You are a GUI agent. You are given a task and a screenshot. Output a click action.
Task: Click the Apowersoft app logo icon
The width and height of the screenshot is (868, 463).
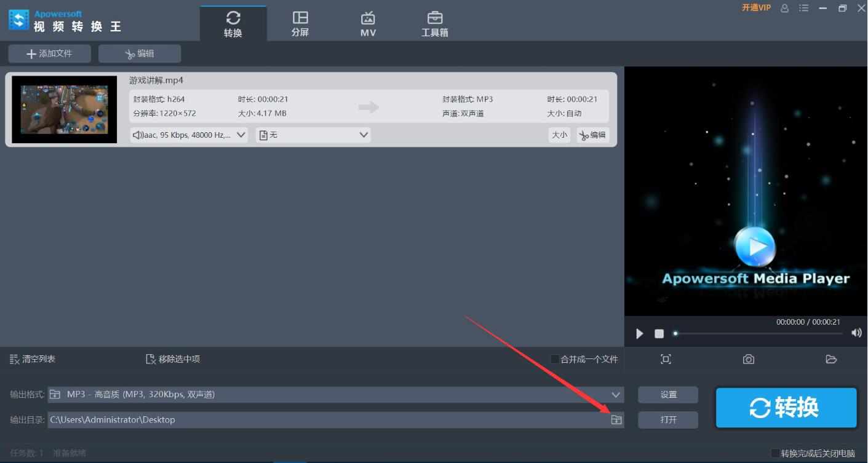[18, 20]
